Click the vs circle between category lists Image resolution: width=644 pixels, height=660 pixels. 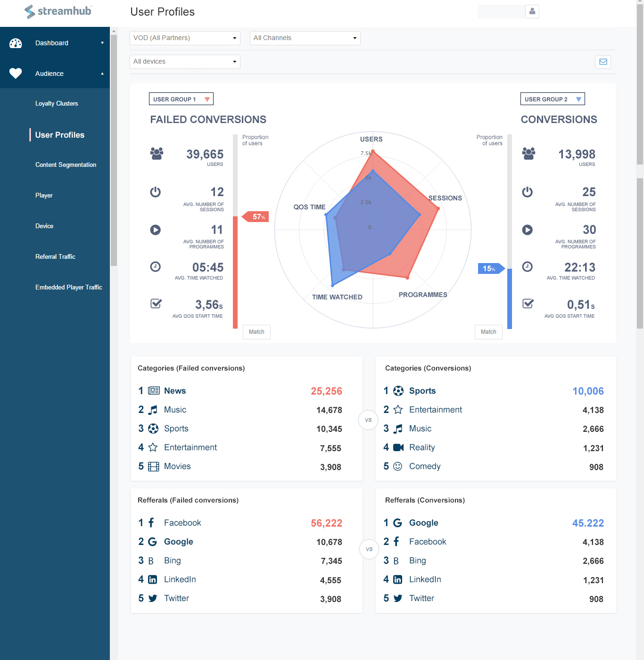click(368, 420)
